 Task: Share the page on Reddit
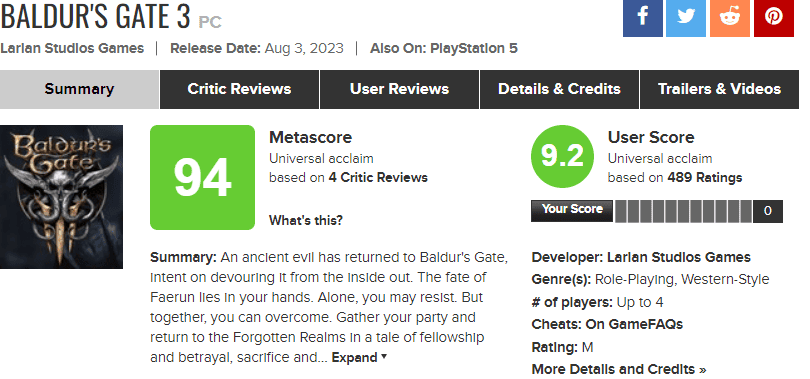coord(730,18)
